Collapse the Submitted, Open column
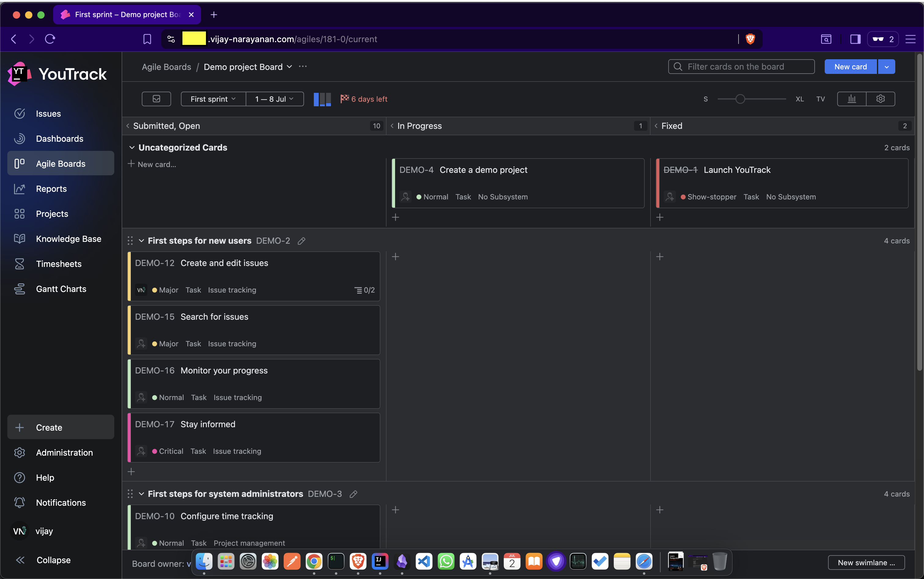This screenshot has width=924, height=579. pos(128,126)
